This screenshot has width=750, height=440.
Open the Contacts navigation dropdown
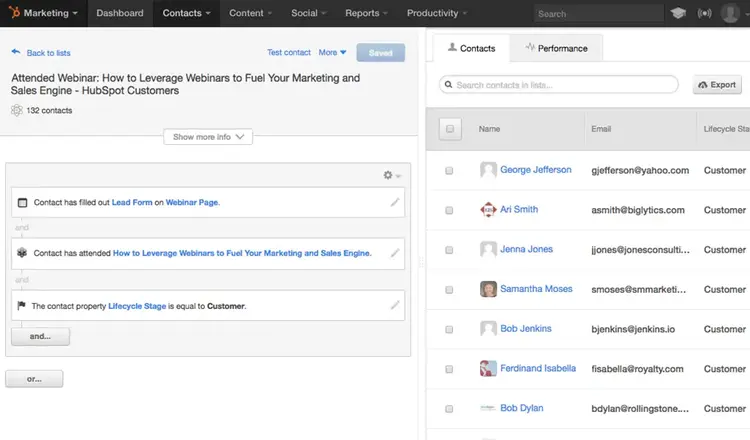point(187,13)
